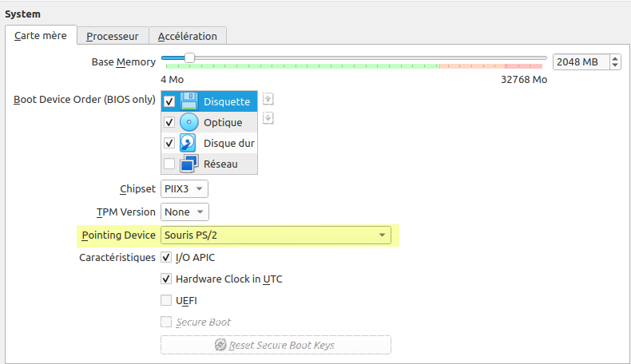Toggle Hardware Clock in UTC checkbox
This screenshot has height=364, width=631.
tap(166, 279)
